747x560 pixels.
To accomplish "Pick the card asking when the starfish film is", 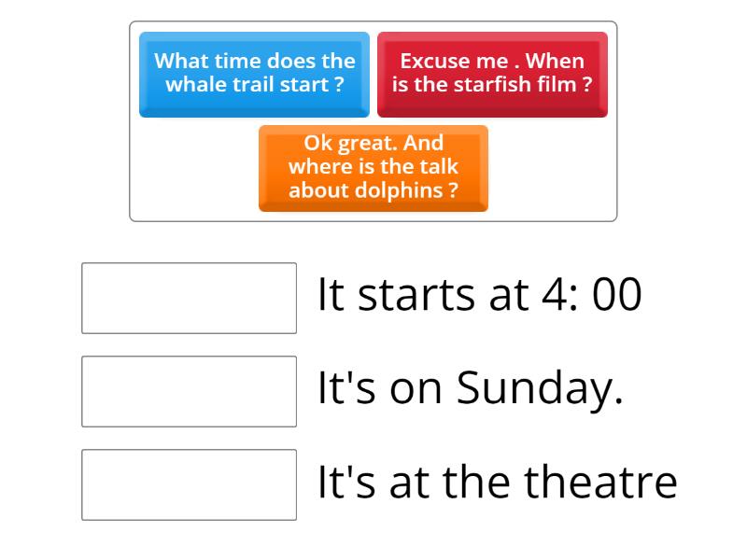I will [492, 73].
